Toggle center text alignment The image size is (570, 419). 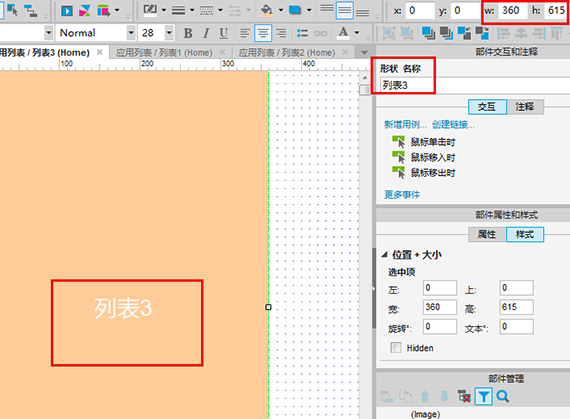pyautogui.click(x=263, y=33)
